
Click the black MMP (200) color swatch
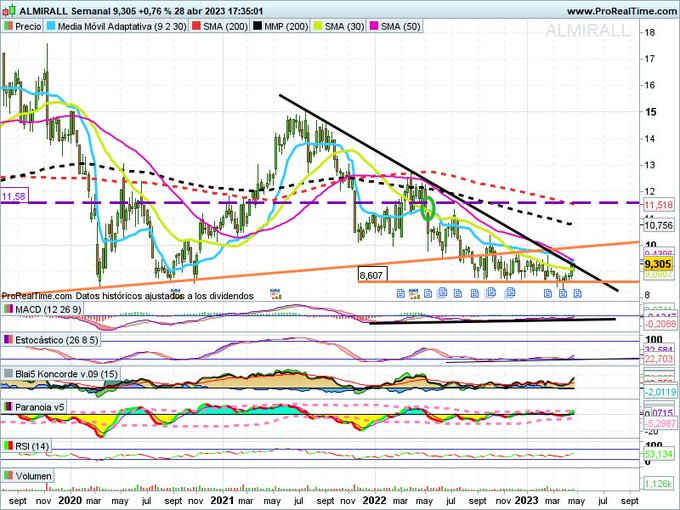coord(258,26)
